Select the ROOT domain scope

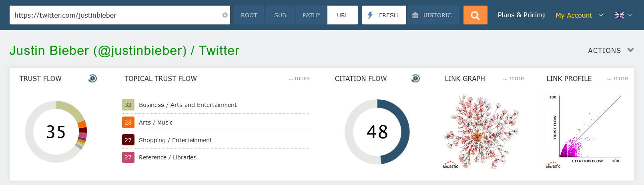coord(249,15)
